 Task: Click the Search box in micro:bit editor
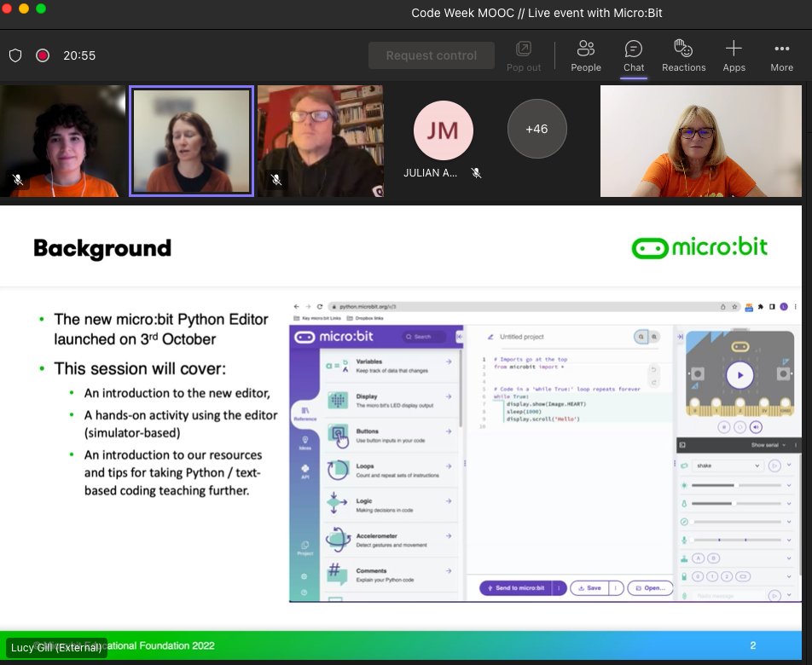coord(424,337)
